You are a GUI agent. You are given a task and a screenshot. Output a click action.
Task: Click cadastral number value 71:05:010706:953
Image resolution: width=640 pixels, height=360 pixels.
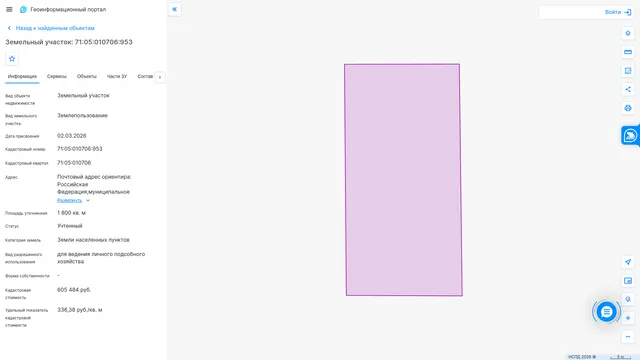80,149
